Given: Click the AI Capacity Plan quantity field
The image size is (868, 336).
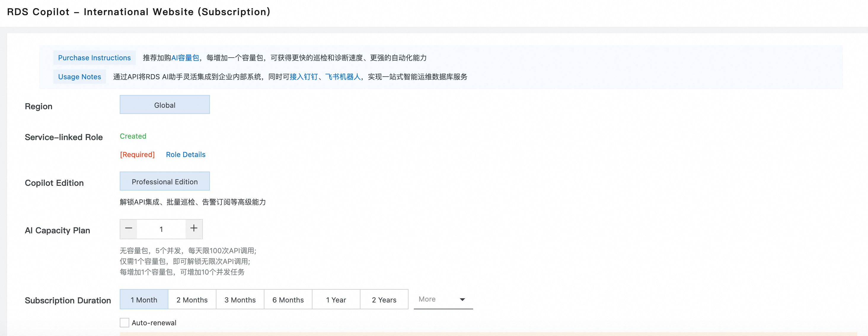Looking at the screenshot, I should click(x=161, y=229).
